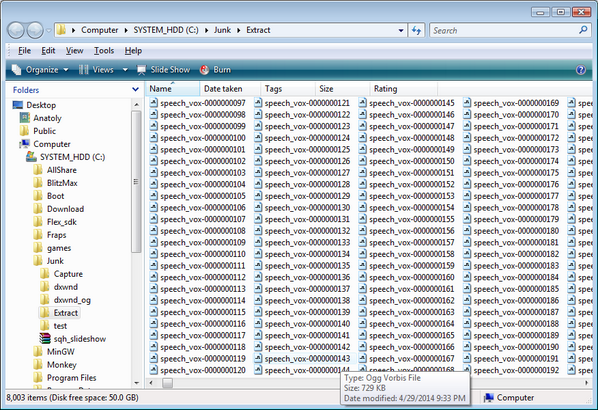Click the horizontal scrollbar left arrow
Viewport: 598px width, 410px height.
coord(151,383)
